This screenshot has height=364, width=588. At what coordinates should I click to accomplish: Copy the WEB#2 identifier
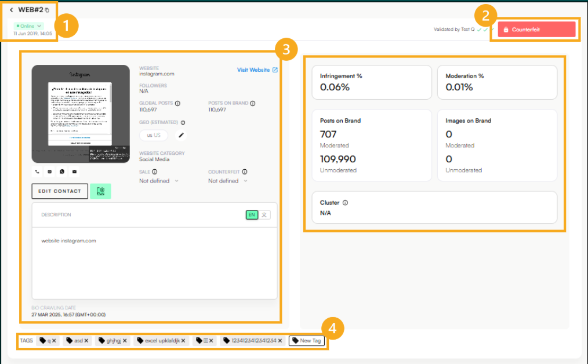[x=47, y=10]
